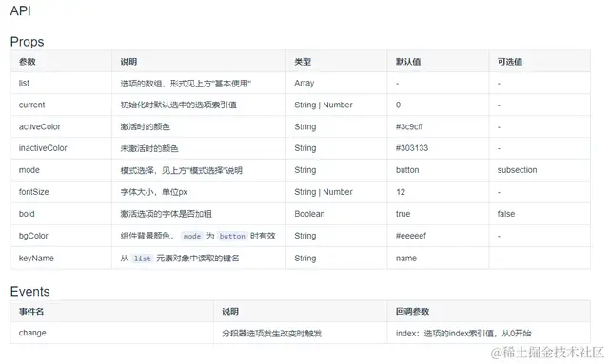Click the 'true' default value of bold
Screen dimensions: 609x364
click(403, 214)
